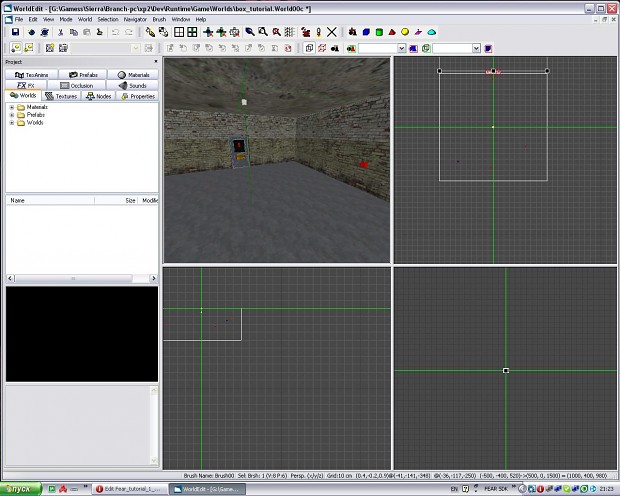The image size is (620, 496).
Task: Switch to the Prefabs tab
Action: click(83, 75)
